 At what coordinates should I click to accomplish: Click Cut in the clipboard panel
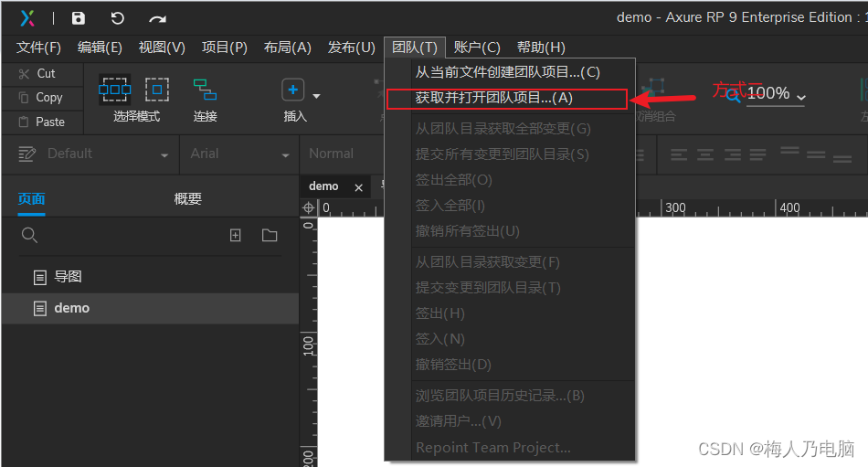coord(37,74)
